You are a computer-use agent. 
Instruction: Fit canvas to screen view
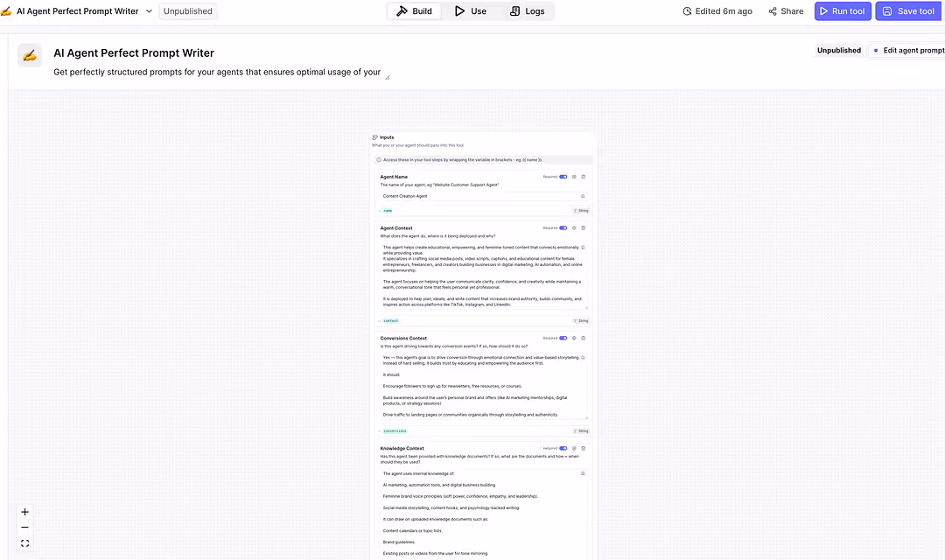pos(24,543)
